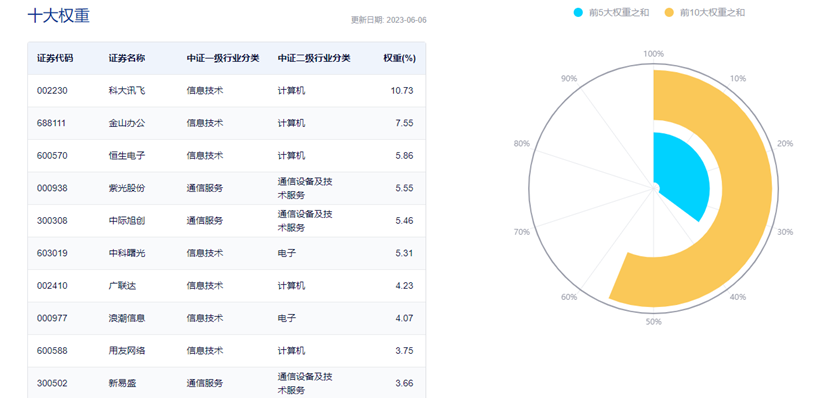Click 计算机 in the 广联达 row
This screenshot has height=398, width=829.
pyautogui.click(x=291, y=286)
